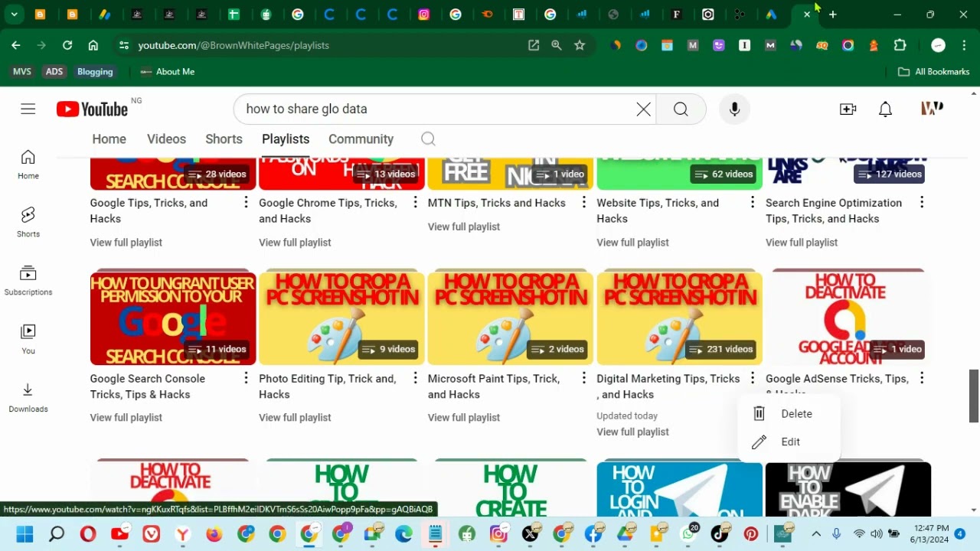
Task: Open the Pinterest icon in the taskbar
Action: pos(751,534)
